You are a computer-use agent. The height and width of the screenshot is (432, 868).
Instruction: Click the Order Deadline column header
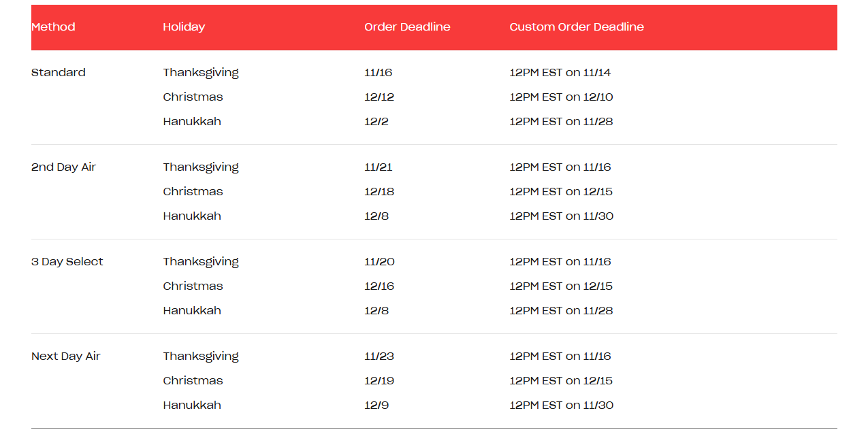coord(407,27)
